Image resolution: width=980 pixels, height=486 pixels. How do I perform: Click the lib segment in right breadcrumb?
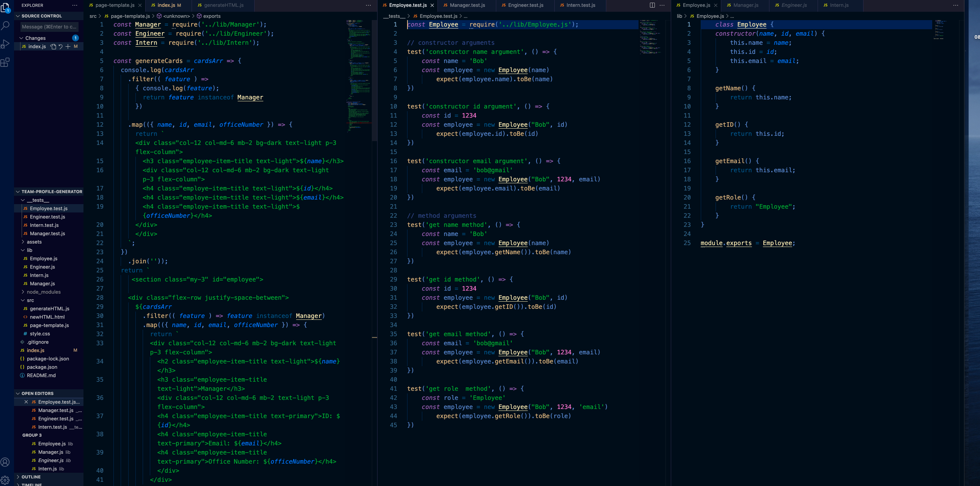tap(680, 16)
